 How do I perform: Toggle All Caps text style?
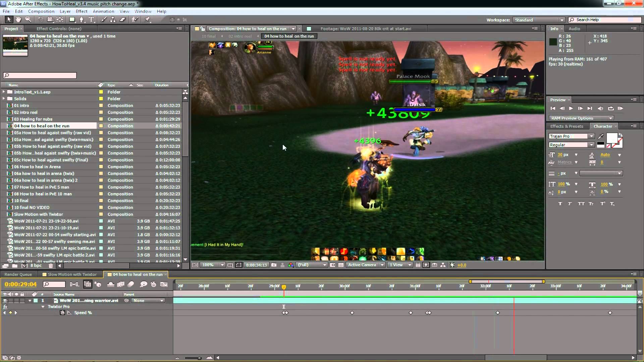click(581, 203)
